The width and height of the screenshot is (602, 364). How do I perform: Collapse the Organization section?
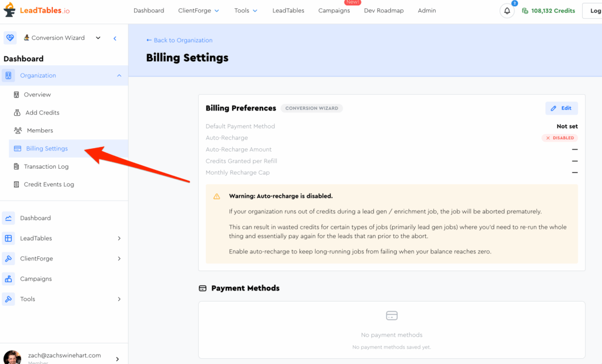119,75
